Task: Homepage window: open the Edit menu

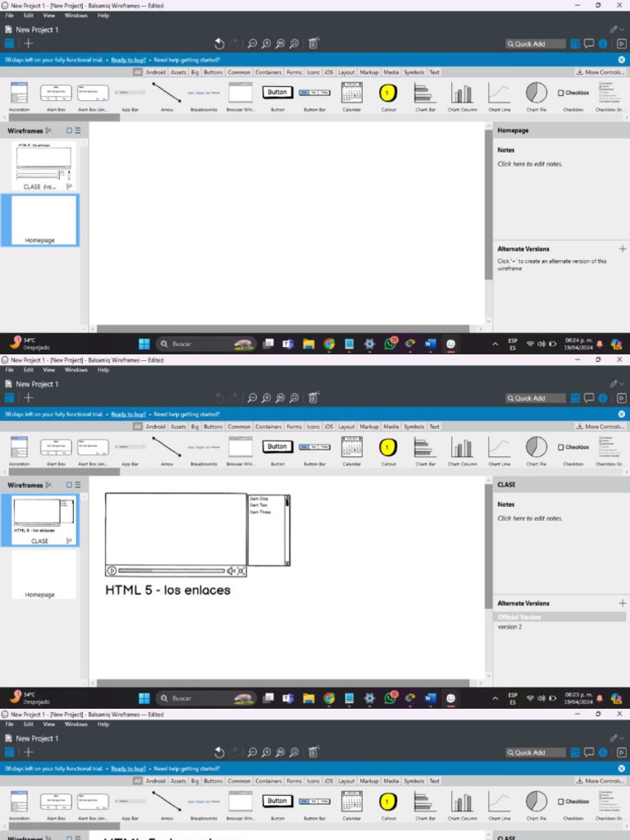Action: [x=29, y=16]
